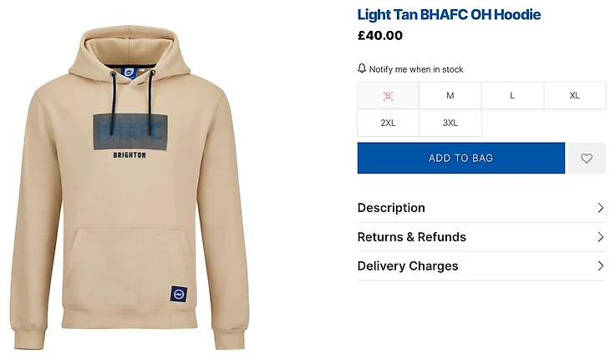This screenshot has height=364, width=610.
Task: Click the Returns & Refunds chevron arrow
Action: tap(600, 237)
